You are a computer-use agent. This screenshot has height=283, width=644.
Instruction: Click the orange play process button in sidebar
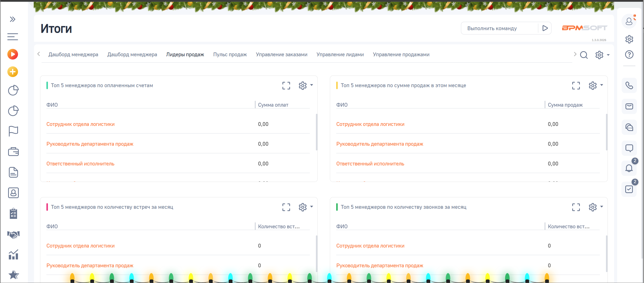coord(13,54)
